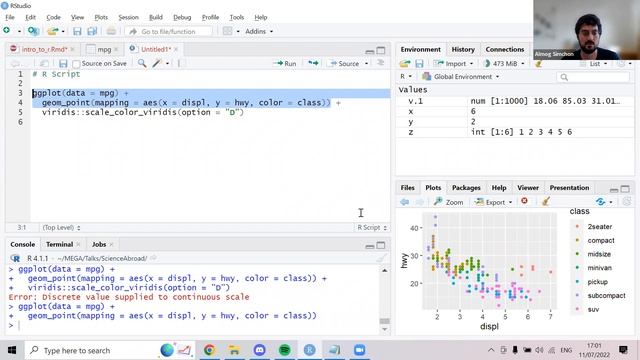Screen dimensions: 640x360
Task: Save the current document in main toolbar
Action: 77,31
